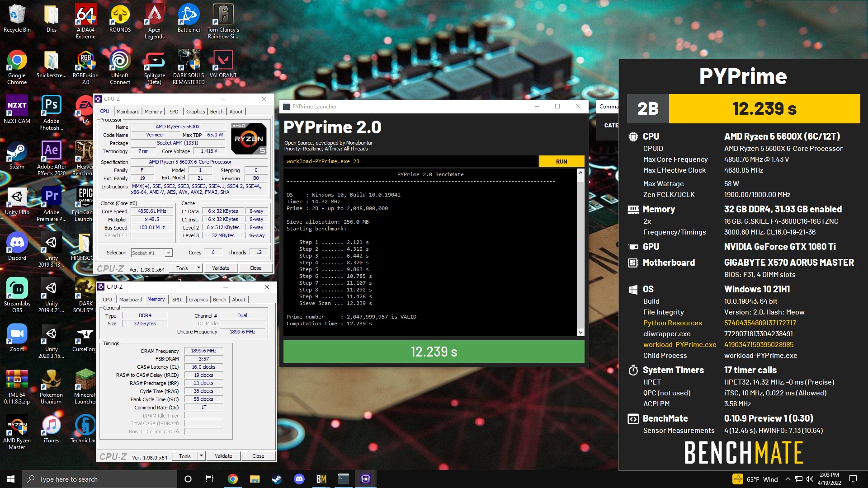The height and width of the screenshot is (488, 868).
Task: Open NZXT CAM desktop icon
Action: click(17, 110)
